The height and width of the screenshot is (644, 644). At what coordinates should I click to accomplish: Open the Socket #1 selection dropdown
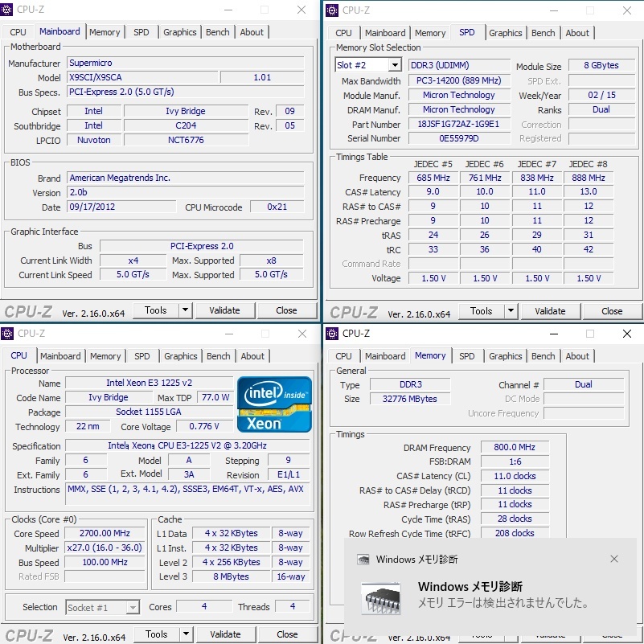pos(133,608)
